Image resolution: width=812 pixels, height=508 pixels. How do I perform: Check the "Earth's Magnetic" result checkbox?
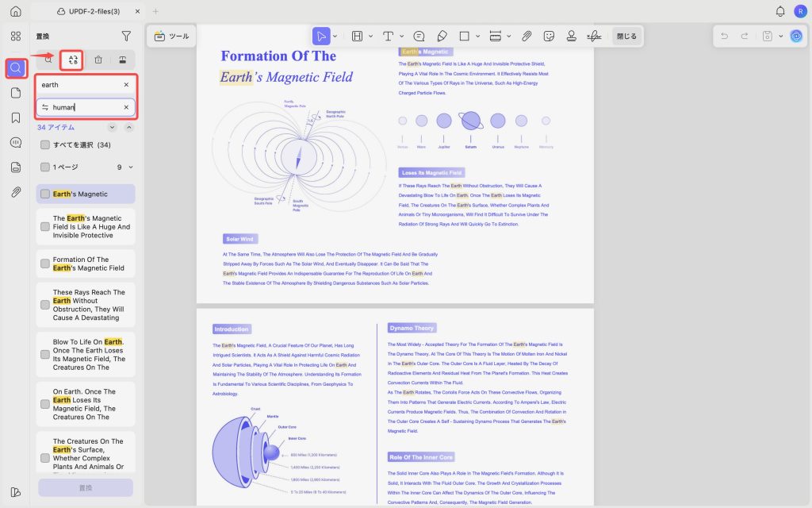pos(45,194)
